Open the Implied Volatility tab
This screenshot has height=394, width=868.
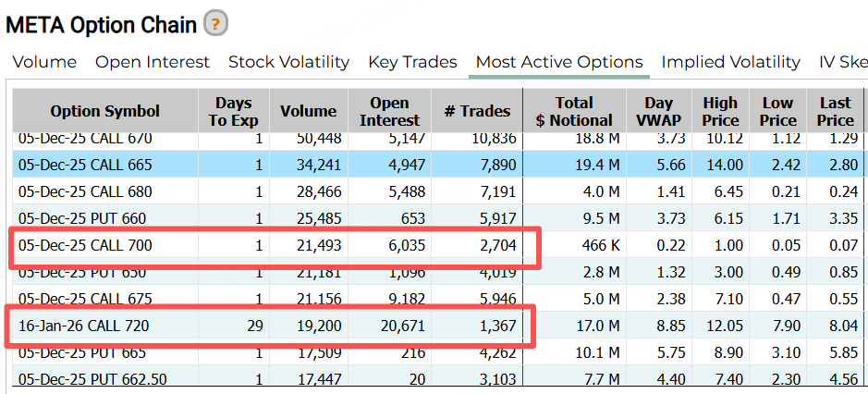[730, 63]
